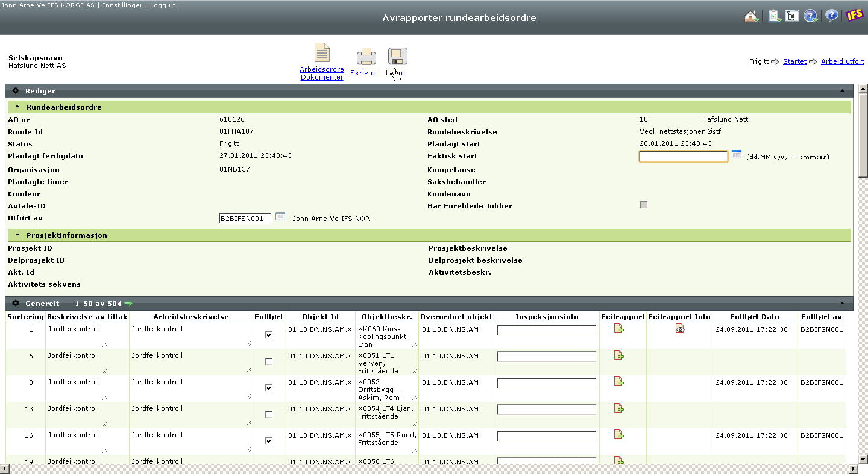
Task: Open value list icon beside Utført av
Action: coord(280,217)
